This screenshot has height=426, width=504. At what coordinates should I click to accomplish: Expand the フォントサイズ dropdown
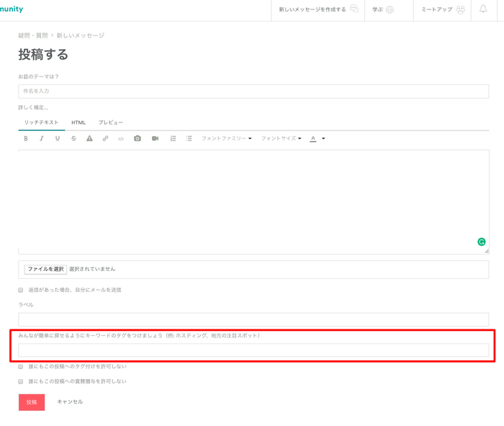point(281,138)
